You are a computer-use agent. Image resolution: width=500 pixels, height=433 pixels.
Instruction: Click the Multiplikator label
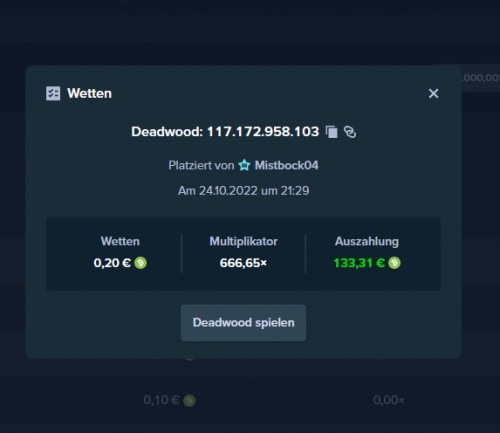click(243, 241)
